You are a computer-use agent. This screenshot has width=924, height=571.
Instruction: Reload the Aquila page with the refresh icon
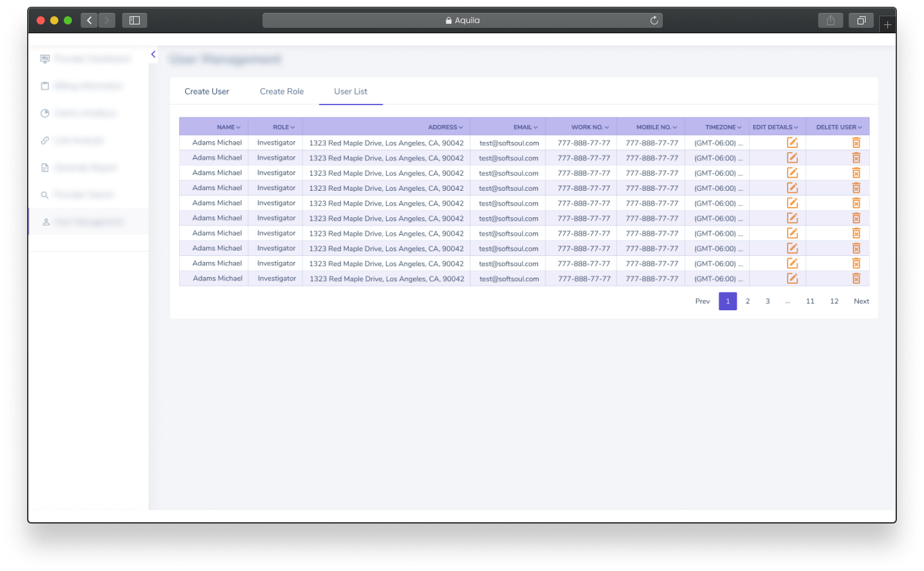[x=654, y=20]
